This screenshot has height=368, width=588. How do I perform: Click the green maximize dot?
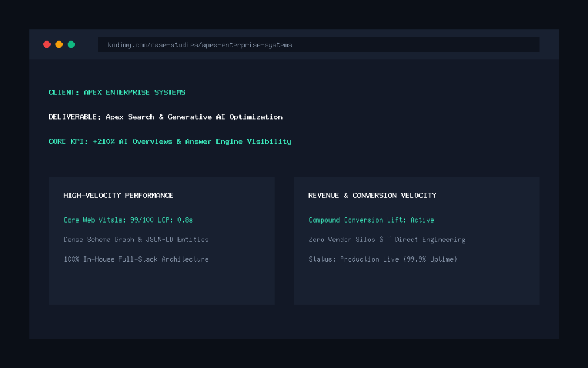pyautogui.click(x=71, y=45)
